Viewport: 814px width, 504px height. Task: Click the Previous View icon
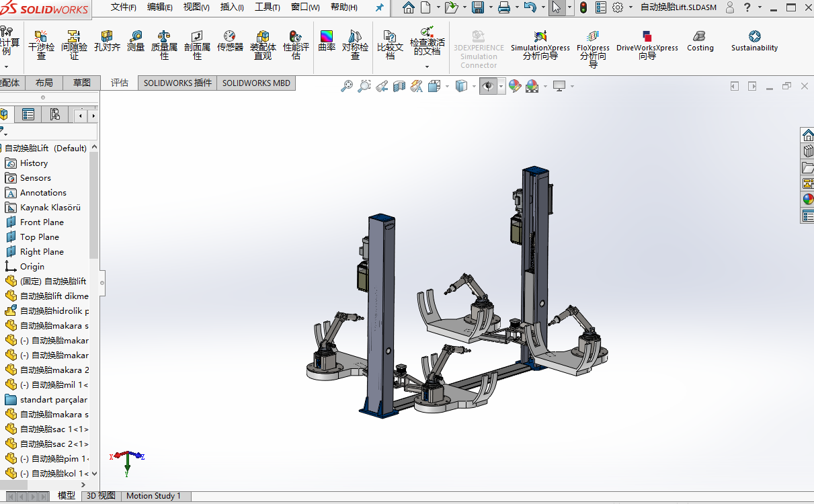point(382,86)
